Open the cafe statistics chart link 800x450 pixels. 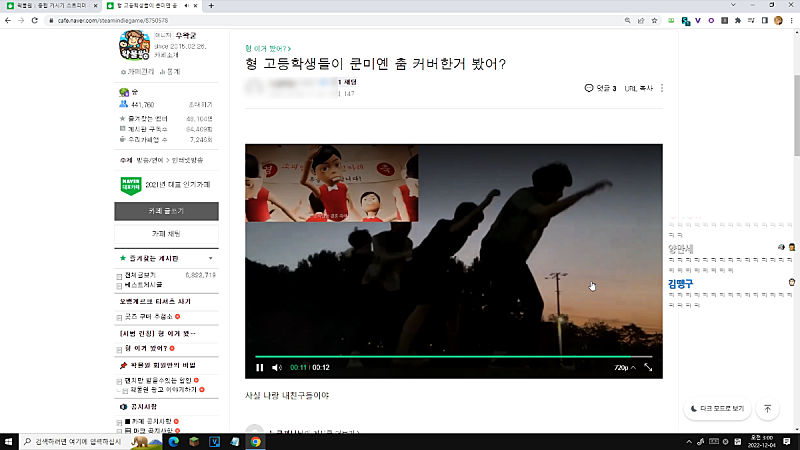[170, 72]
